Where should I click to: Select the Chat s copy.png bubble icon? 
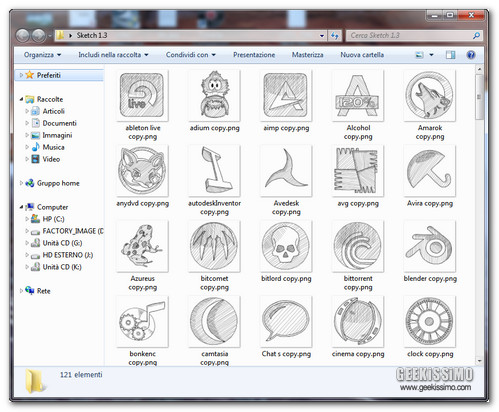click(x=286, y=321)
